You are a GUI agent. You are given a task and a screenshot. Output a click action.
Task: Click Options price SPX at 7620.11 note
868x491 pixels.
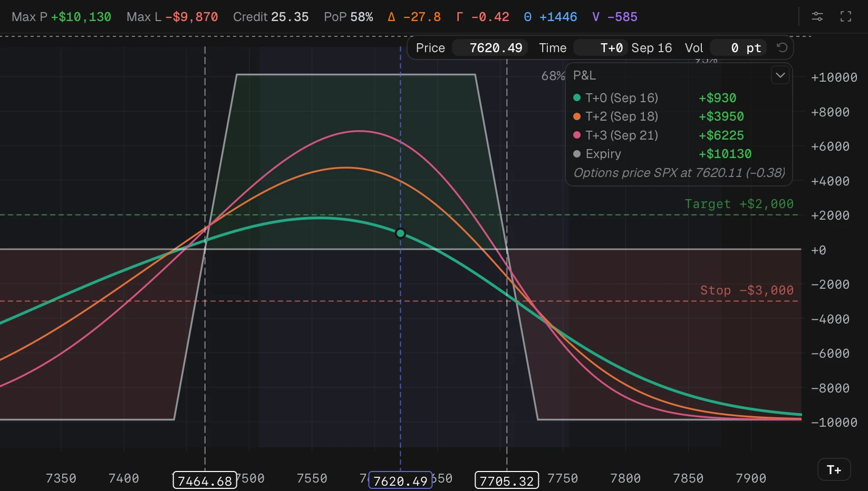679,173
